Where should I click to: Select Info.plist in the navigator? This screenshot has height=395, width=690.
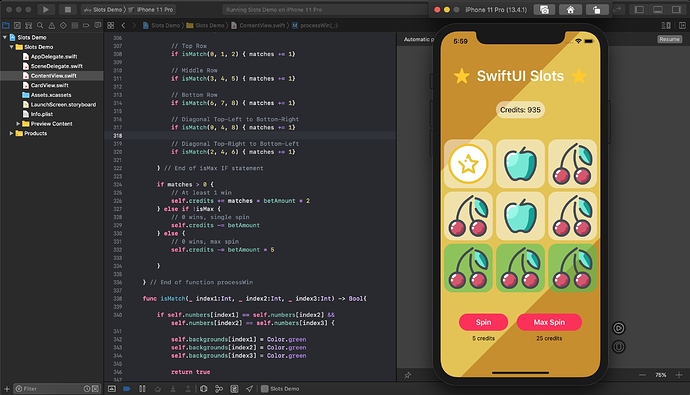click(41, 114)
